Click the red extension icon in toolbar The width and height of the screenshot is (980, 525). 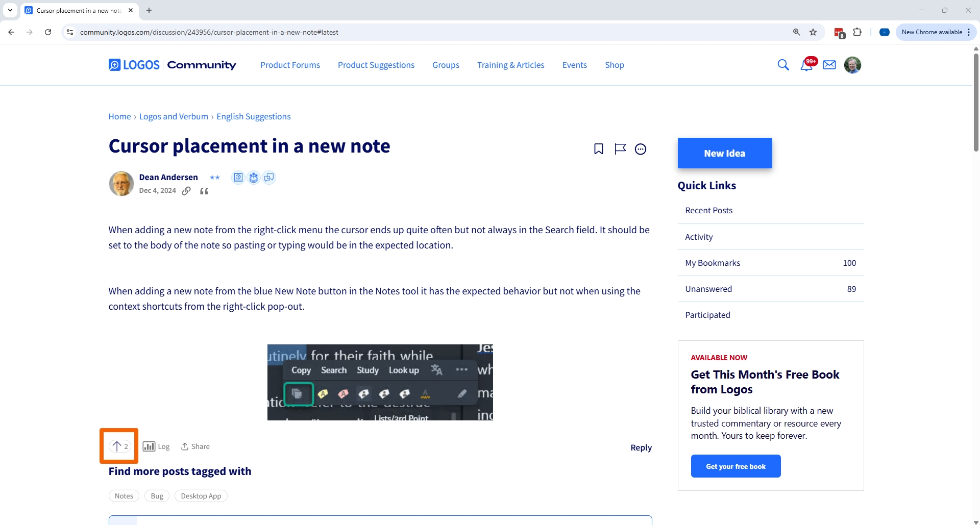click(x=839, y=33)
